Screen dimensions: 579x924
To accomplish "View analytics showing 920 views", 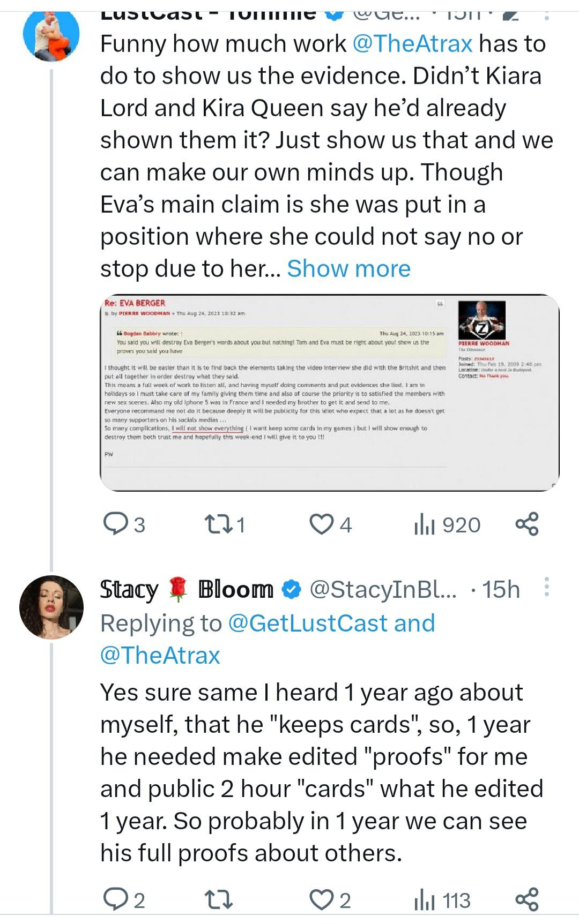I will [447, 524].
